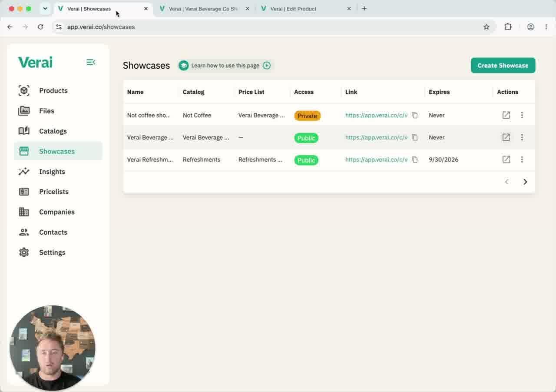
Task: Reload the current page
Action: (x=40, y=27)
